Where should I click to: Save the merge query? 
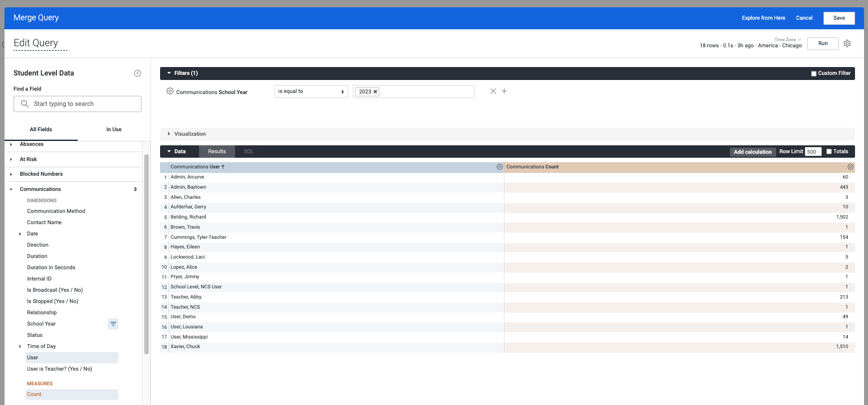[839, 18]
